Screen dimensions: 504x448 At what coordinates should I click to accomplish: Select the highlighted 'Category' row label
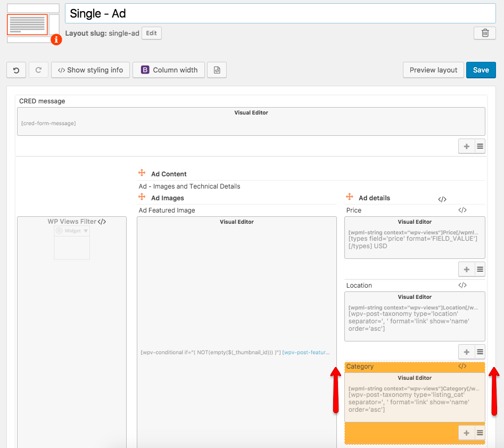(360, 366)
